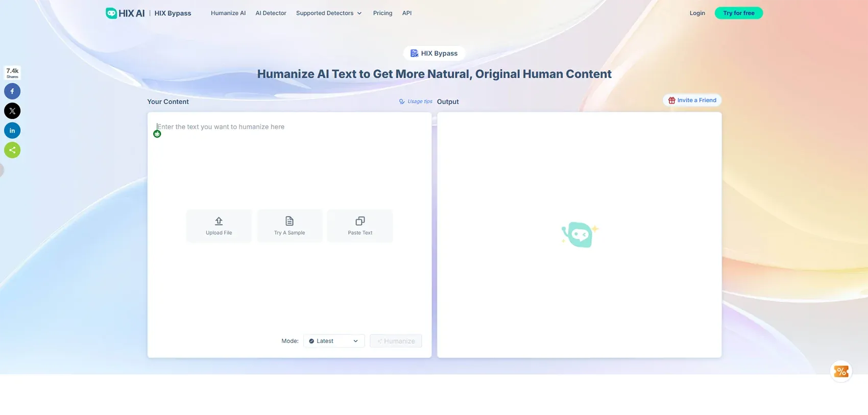Viewport: 868px width, 415px height.
Task: Open the Pricing page
Action: coord(382,13)
